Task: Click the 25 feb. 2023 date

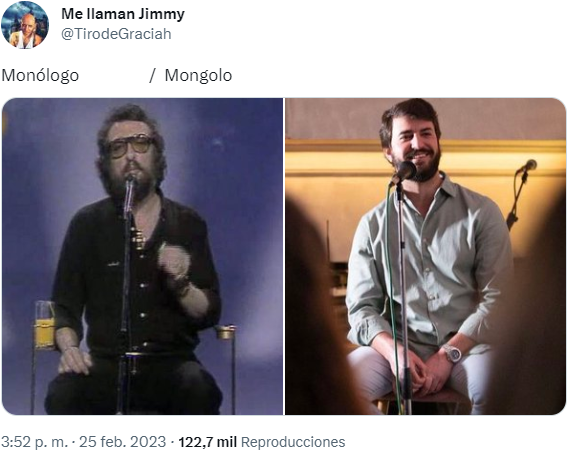Action: pos(123,442)
